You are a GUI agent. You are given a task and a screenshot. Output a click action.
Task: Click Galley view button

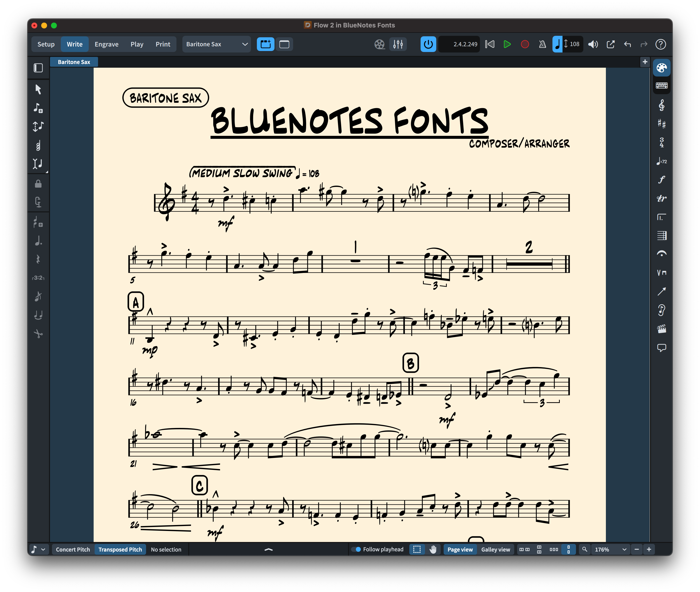click(x=495, y=549)
